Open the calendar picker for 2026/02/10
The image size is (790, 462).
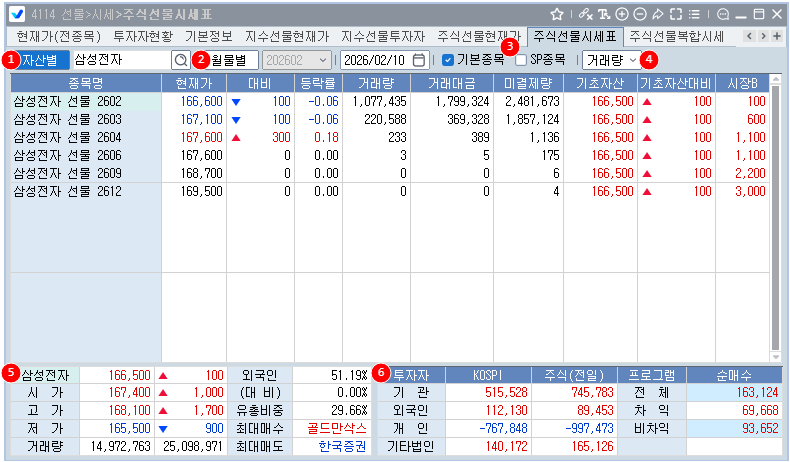pos(419,60)
